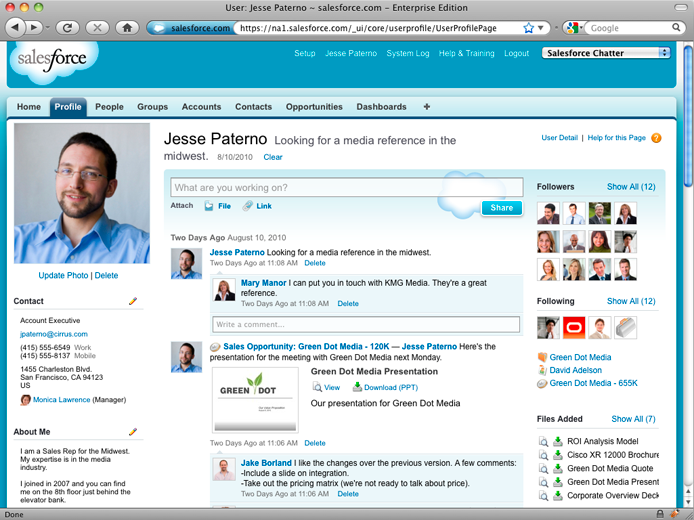Click the Green Dot presentation thumbnail

point(255,400)
